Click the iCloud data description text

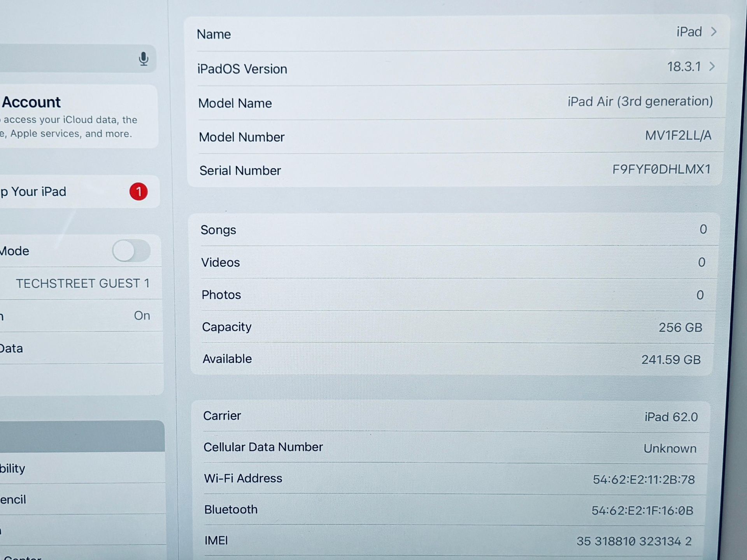pos(68,126)
